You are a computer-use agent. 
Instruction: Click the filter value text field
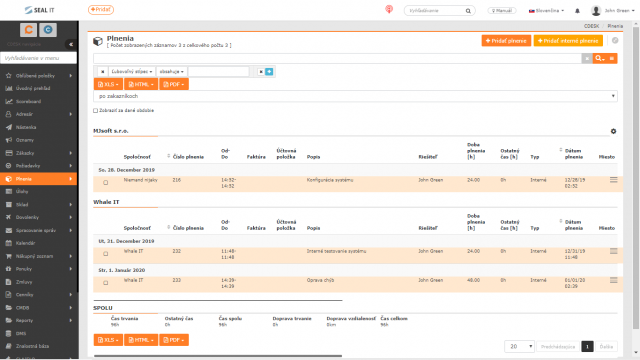218,71
